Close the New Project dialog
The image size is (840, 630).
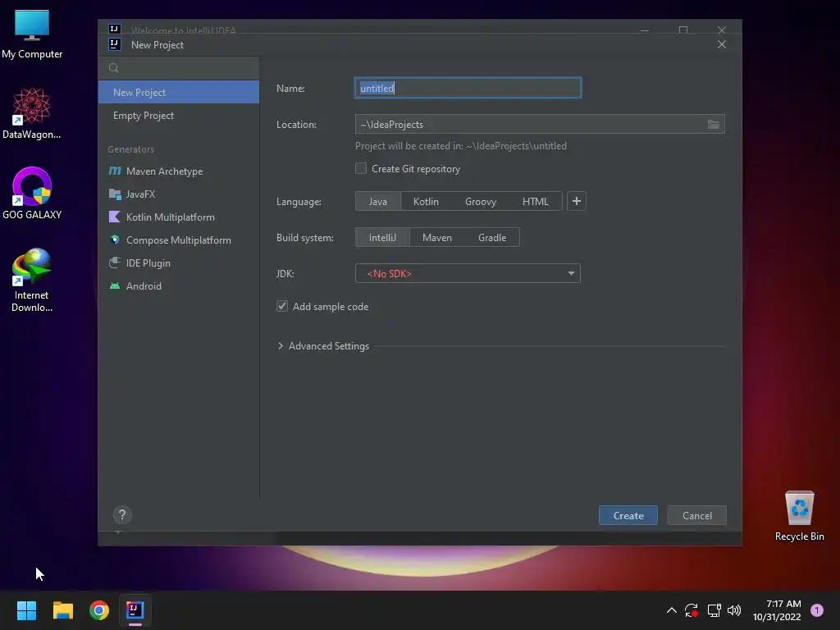click(x=722, y=44)
